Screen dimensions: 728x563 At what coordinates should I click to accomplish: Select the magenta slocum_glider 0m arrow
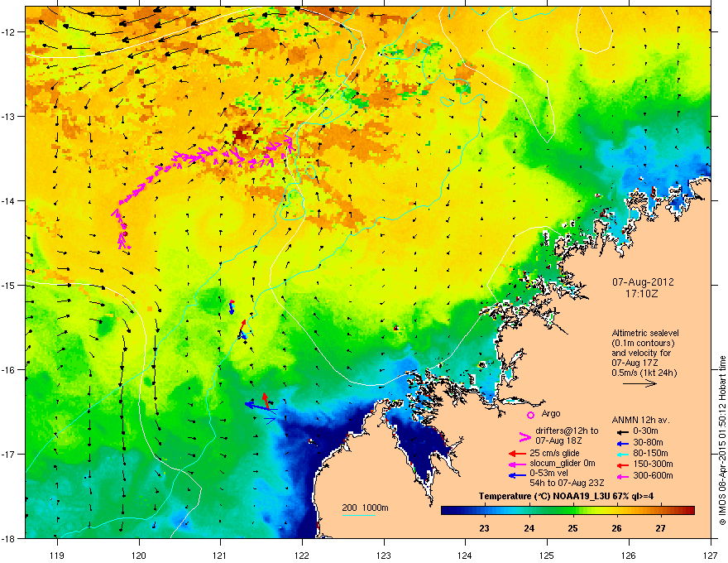click(x=517, y=464)
